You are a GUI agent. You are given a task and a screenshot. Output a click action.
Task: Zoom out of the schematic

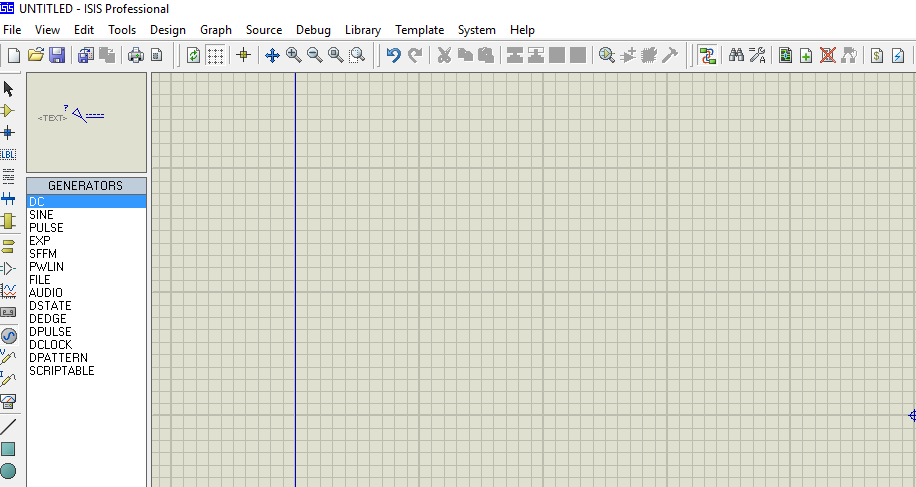pyautogui.click(x=315, y=55)
